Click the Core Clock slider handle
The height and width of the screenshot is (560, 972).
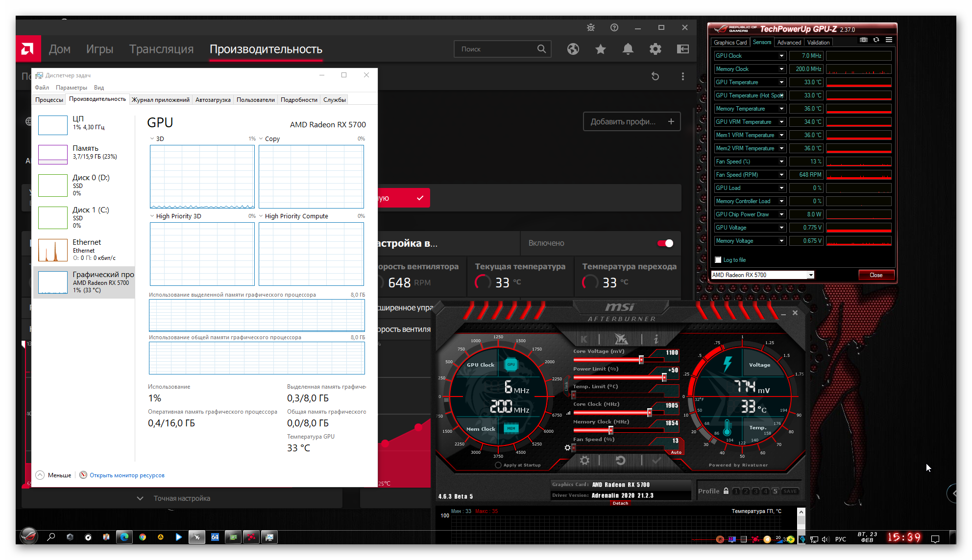(650, 412)
